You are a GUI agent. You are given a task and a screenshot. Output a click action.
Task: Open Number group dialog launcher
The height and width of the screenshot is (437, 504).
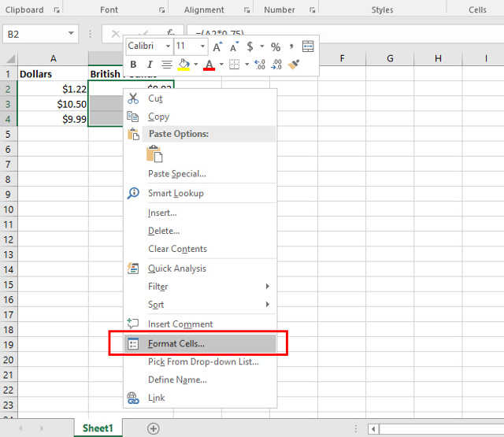point(312,10)
